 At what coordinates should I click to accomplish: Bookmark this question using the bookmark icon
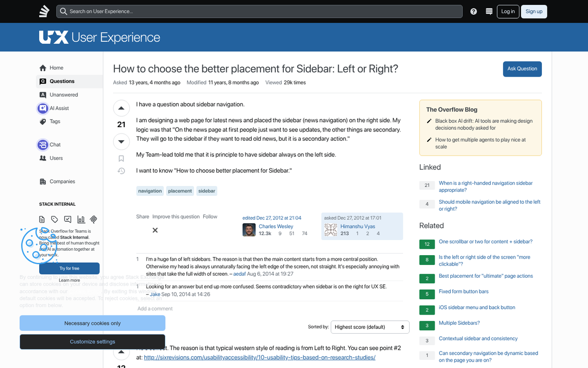121,158
